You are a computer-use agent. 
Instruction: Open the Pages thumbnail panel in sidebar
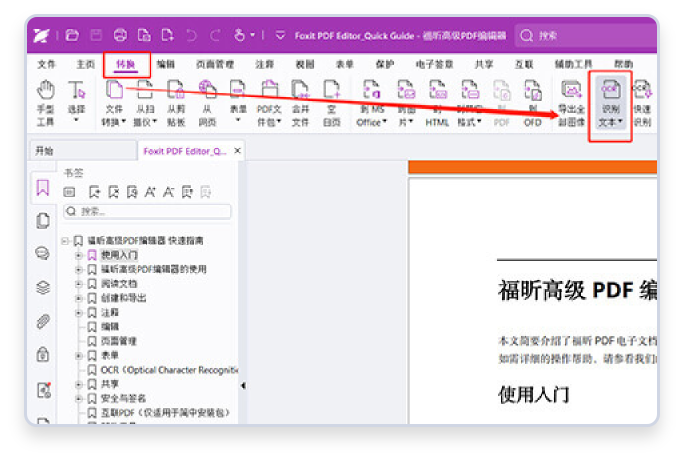43,221
